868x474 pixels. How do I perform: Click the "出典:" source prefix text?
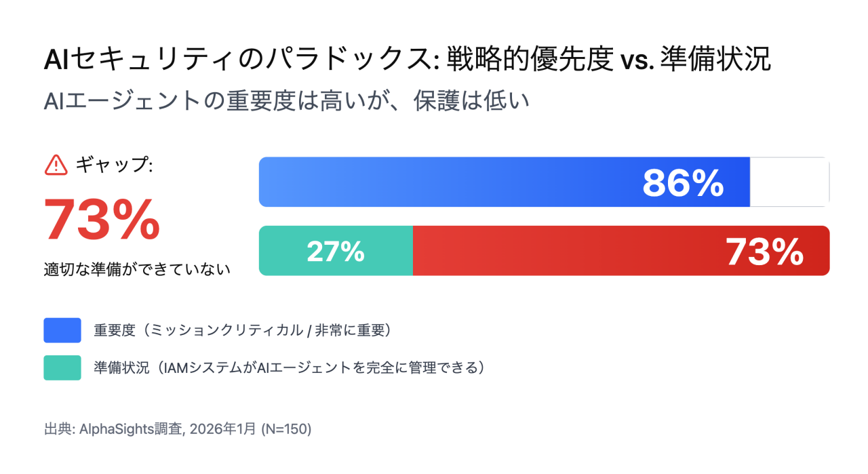(x=58, y=429)
